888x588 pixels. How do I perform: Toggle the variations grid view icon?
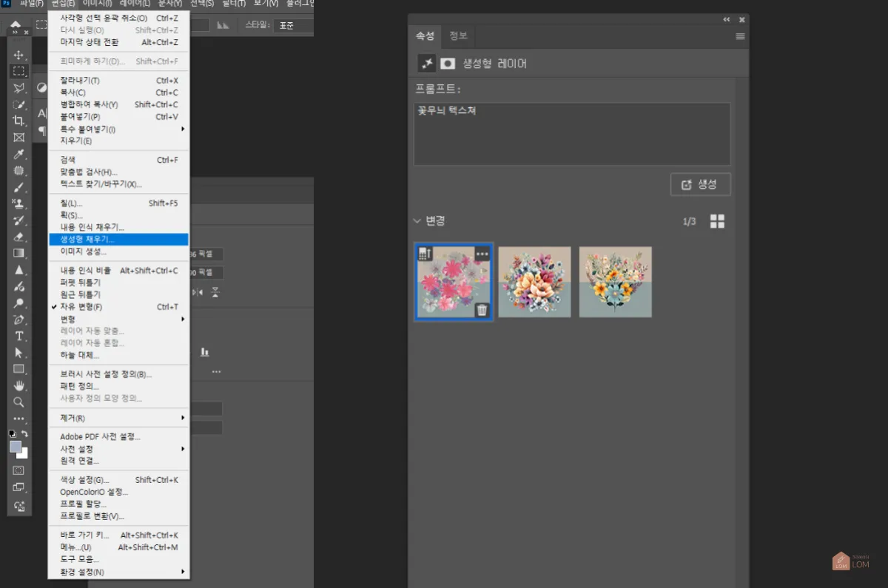click(717, 221)
